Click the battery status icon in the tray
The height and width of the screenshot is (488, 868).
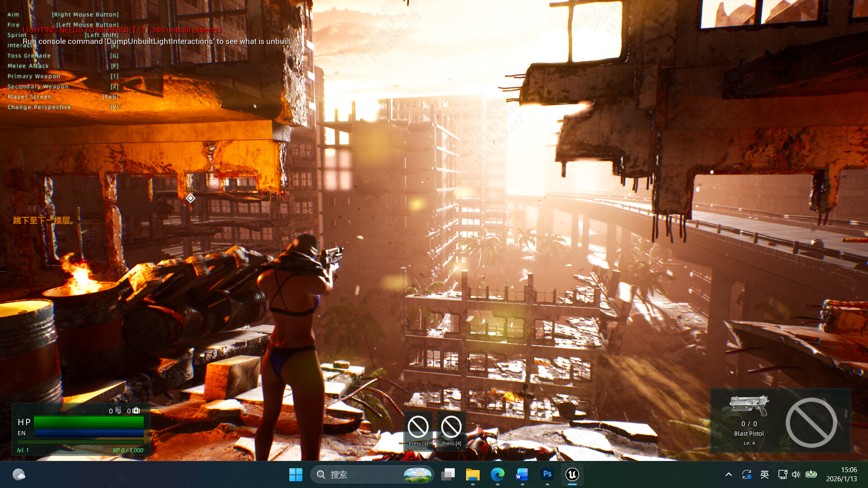[x=811, y=475]
